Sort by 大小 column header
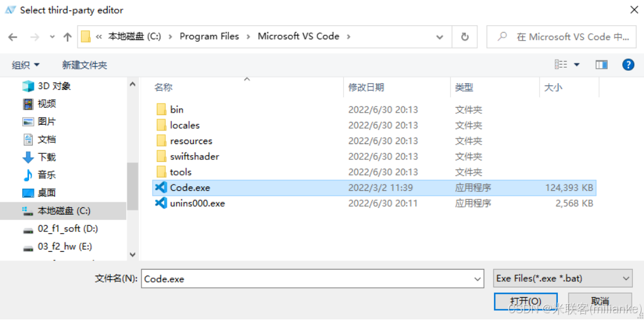The image size is (644, 320). click(553, 87)
